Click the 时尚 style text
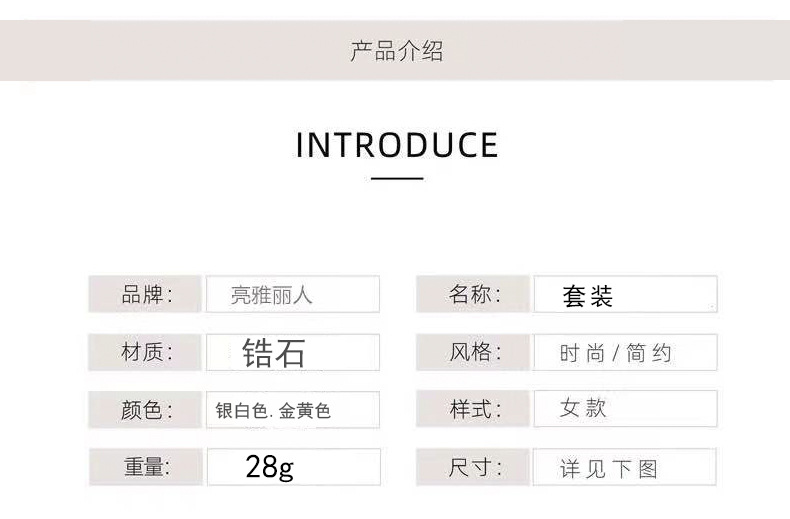The image size is (790, 519). pyautogui.click(x=581, y=353)
